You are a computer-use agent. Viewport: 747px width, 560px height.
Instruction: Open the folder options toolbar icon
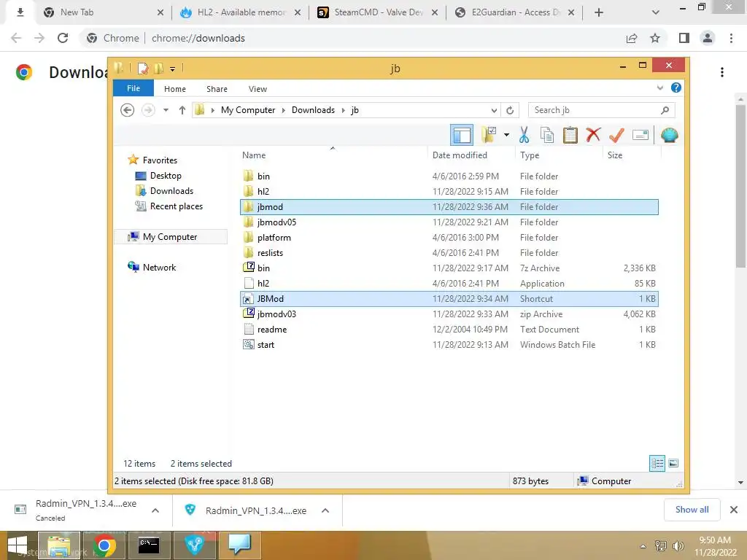tap(489, 135)
